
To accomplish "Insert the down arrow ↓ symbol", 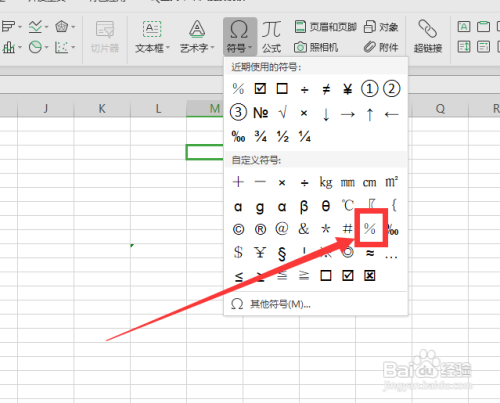I will tap(326, 114).
